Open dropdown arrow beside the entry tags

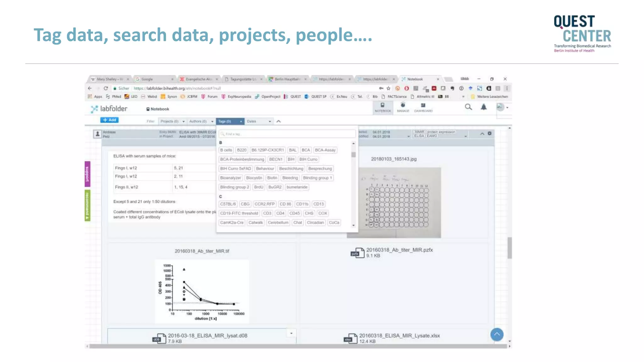tap(465, 136)
